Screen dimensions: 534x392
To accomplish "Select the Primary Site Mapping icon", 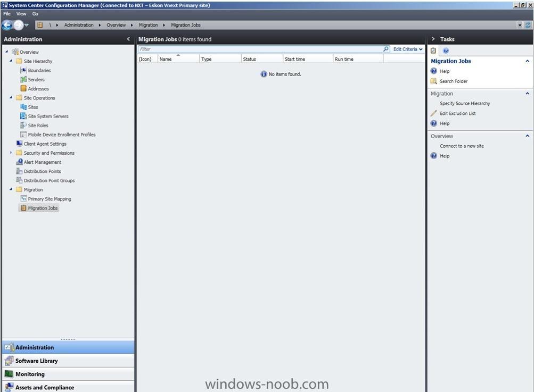I will 23,199.
